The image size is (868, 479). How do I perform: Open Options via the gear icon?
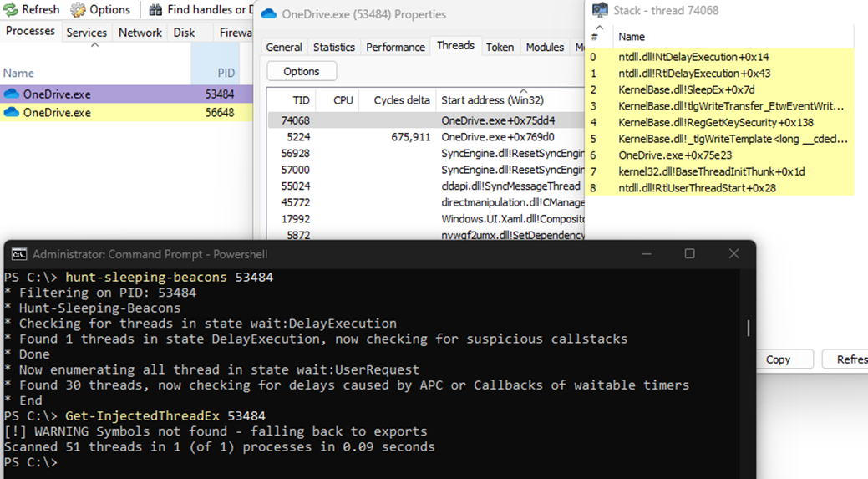(78, 9)
